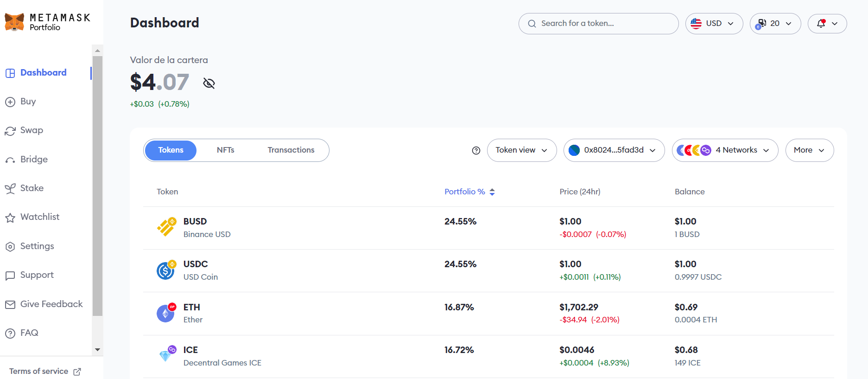Click the More button

810,150
